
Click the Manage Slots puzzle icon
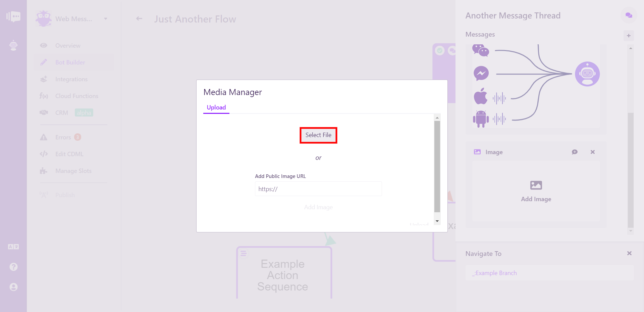(44, 171)
